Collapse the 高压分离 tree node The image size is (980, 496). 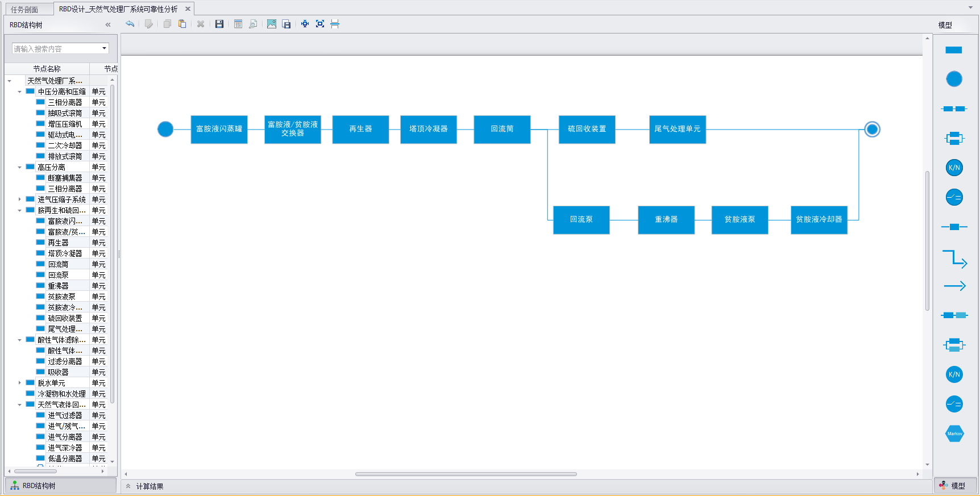click(20, 167)
